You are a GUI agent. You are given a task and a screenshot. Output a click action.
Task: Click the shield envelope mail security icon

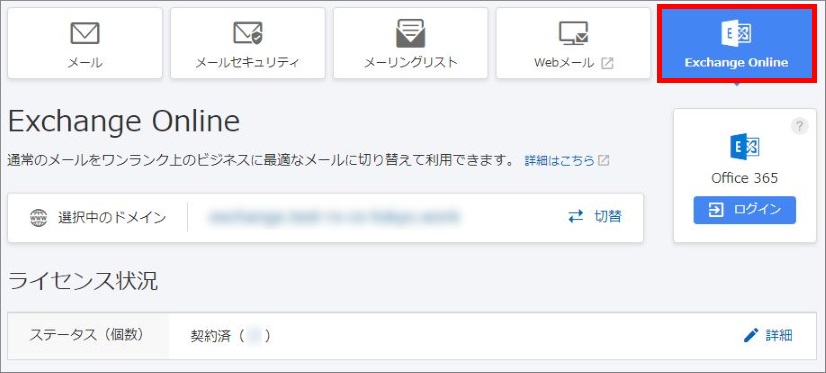click(x=248, y=33)
